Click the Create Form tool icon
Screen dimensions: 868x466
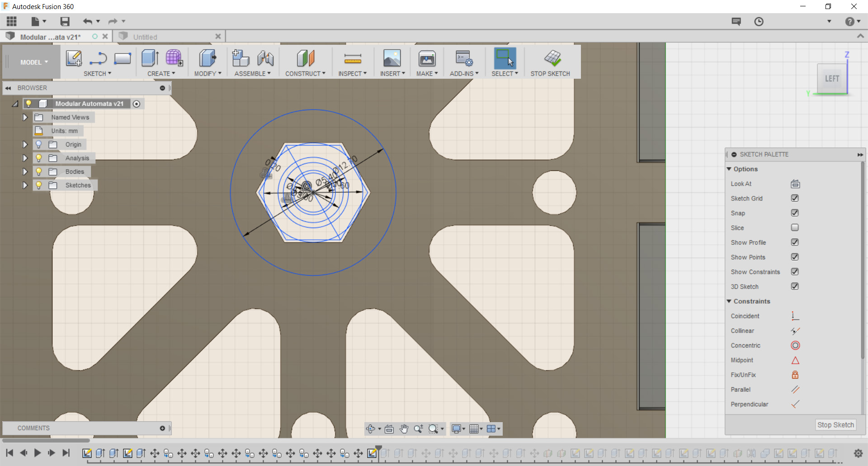tap(174, 58)
